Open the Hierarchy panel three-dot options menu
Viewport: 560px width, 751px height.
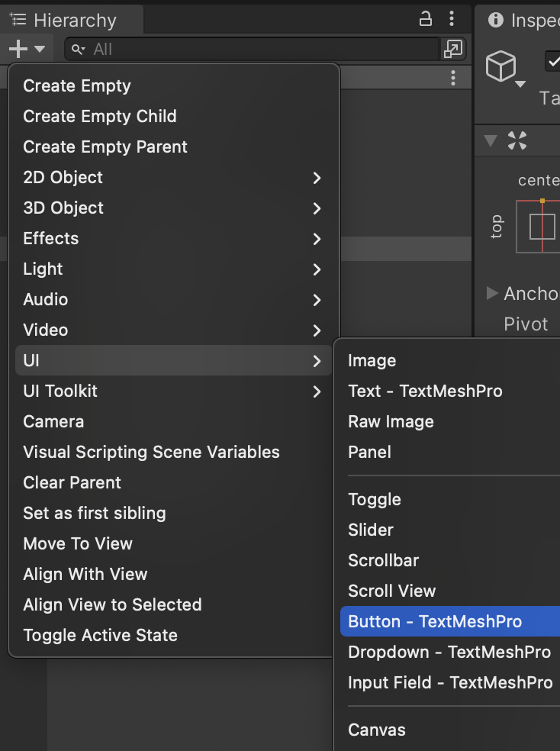click(452, 20)
